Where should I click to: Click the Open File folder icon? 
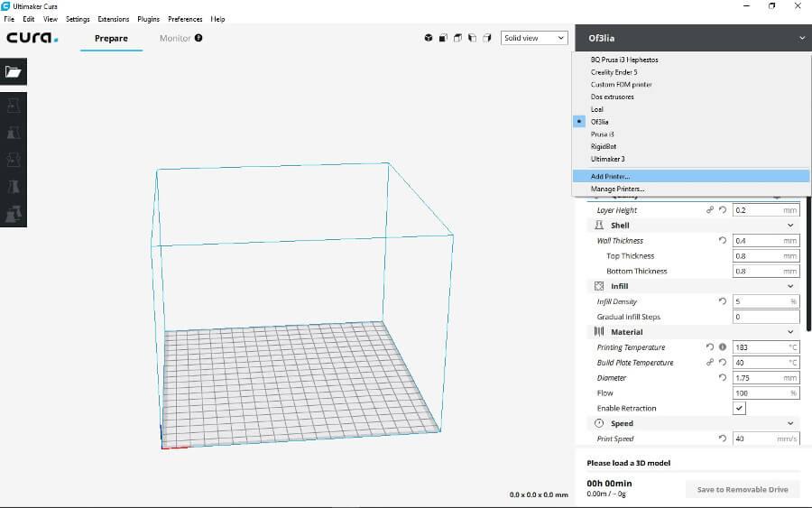tap(13, 71)
